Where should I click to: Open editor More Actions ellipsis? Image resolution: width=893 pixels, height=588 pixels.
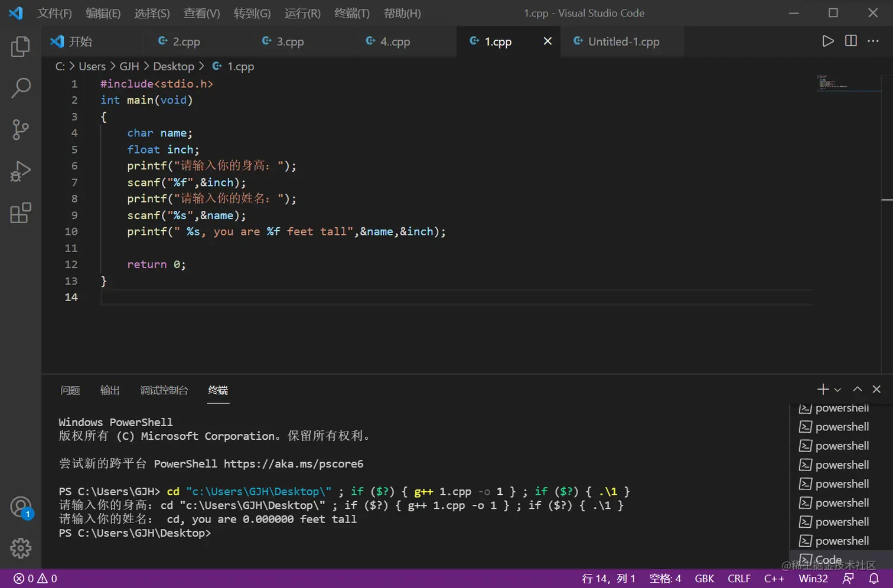[873, 41]
